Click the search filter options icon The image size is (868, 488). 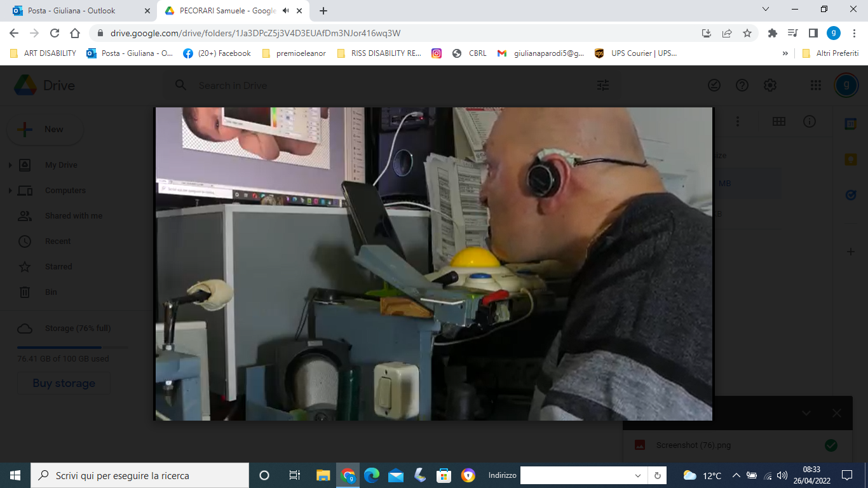[x=603, y=85]
